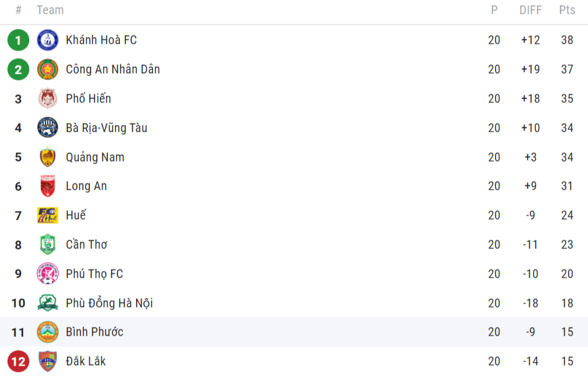
Task: Click the P matches-played column header
Action: pyautogui.click(x=494, y=10)
